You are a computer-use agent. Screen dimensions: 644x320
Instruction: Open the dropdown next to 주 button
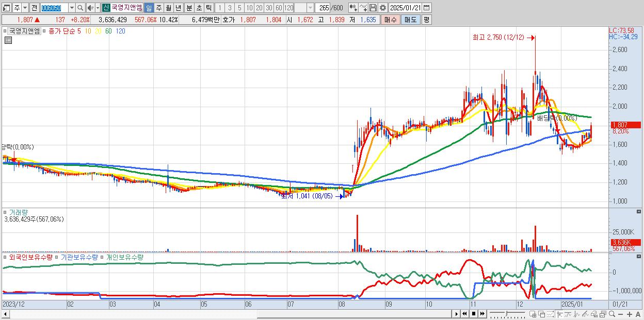click(x=25, y=8)
